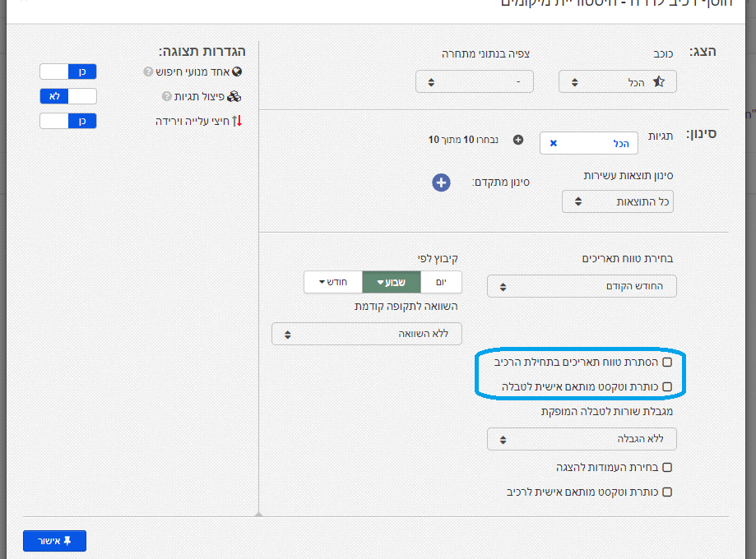This screenshot has height=559, width=756.
Task: Click the 'קיבוץ לפי' label
Action: (x=438, y=259)
